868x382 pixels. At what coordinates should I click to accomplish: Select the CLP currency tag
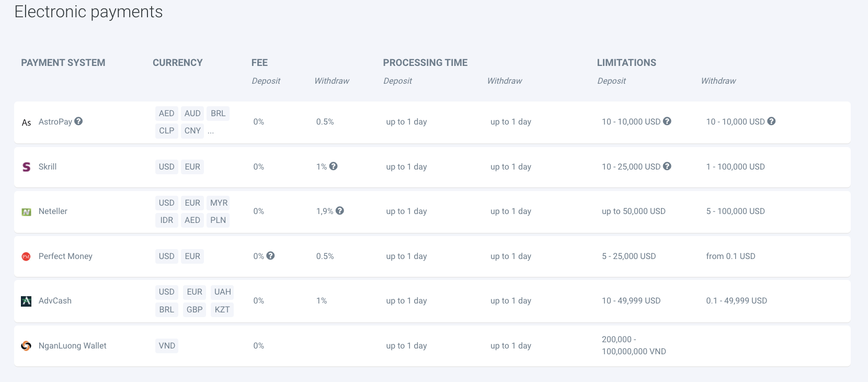167,131
